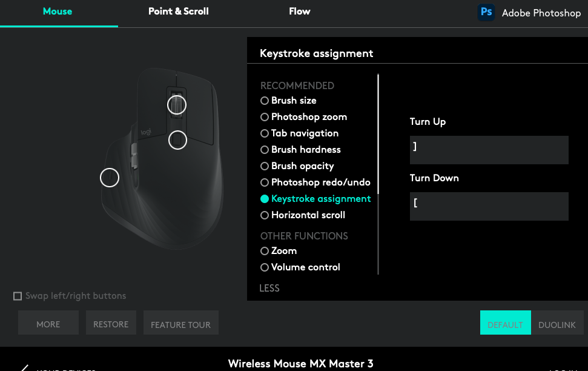Click the MORE button
The image size is (588, 371).
48,324
